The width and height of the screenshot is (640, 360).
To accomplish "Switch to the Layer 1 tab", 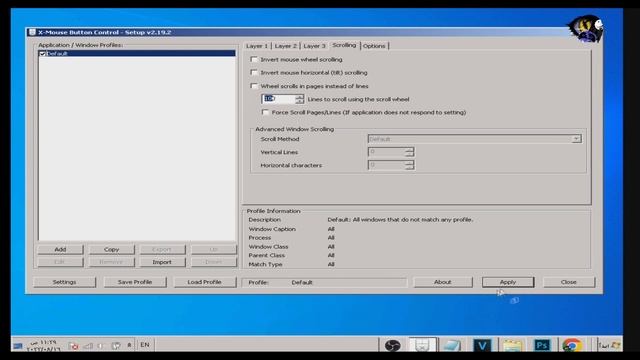I will coord(256,46).
